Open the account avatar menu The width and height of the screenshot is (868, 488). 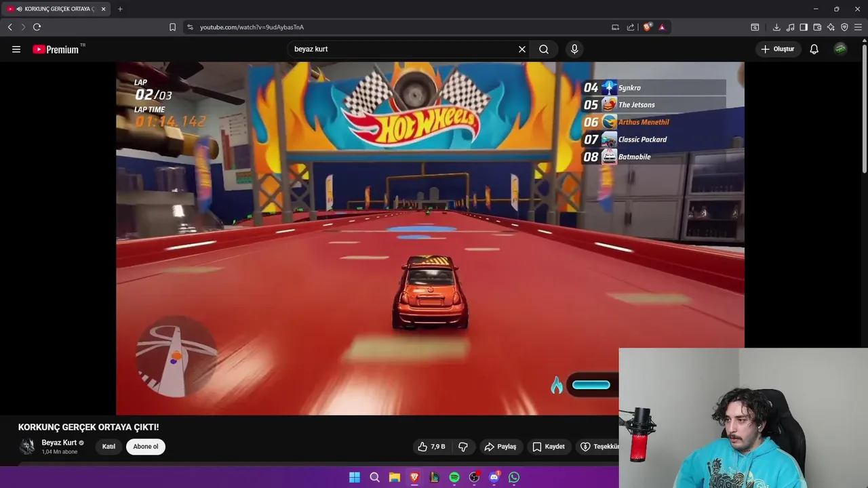click(840, 49)
